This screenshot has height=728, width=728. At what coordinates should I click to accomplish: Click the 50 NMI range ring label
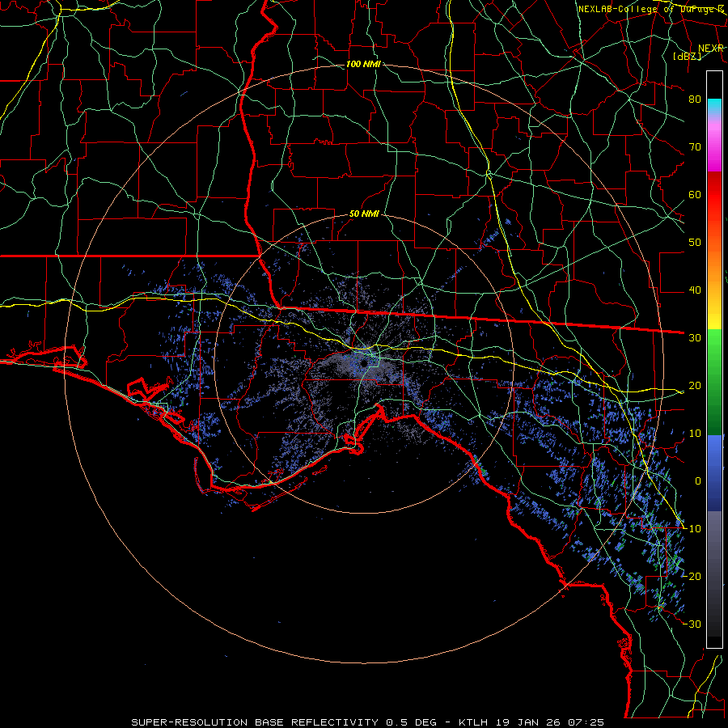(365, 214)
